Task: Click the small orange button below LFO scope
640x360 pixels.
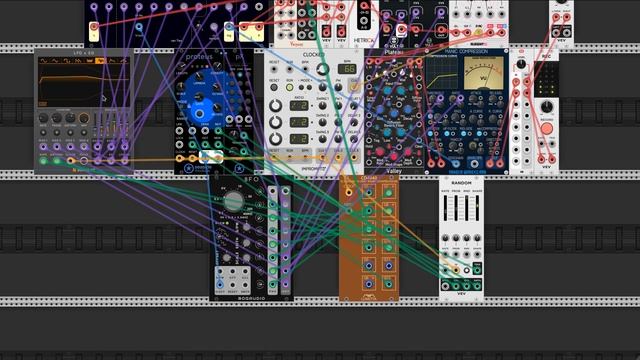Action: [x=42, y=104]
